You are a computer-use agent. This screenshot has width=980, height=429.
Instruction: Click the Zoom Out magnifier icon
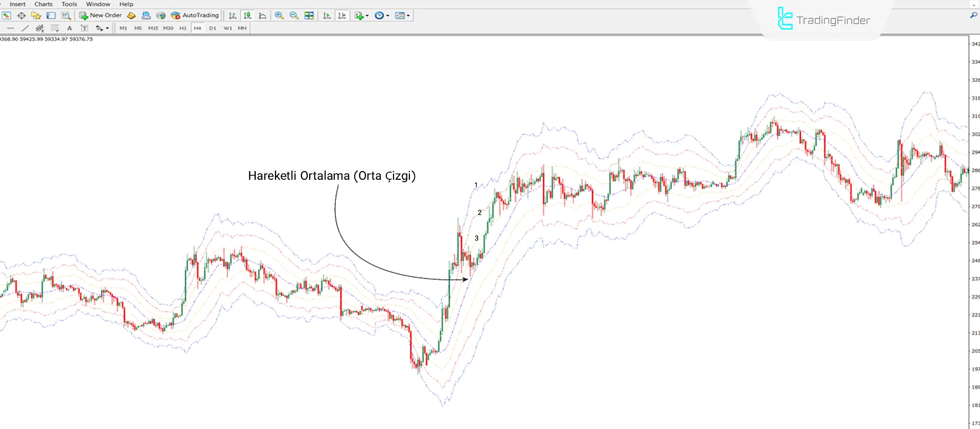[294, 15]
